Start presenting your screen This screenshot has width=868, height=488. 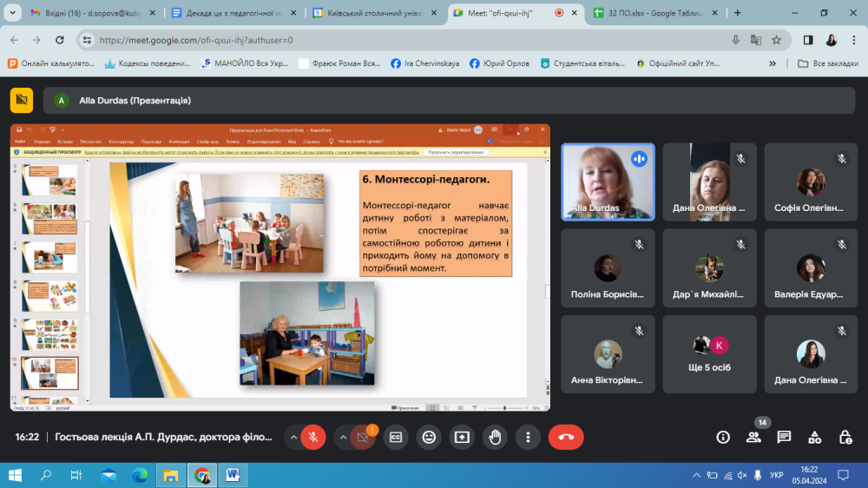[462, 437]
